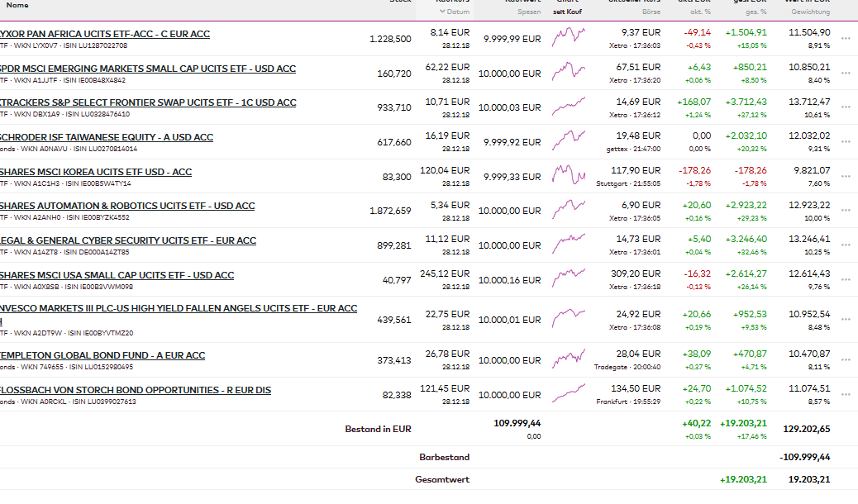
Task: Click the Gesamtwert amount 19.203,21
Action: 809,479
